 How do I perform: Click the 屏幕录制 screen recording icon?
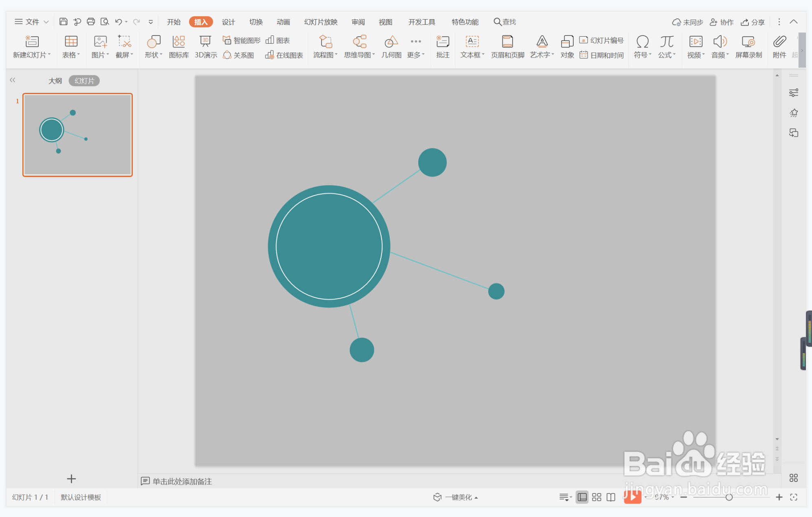748,46
